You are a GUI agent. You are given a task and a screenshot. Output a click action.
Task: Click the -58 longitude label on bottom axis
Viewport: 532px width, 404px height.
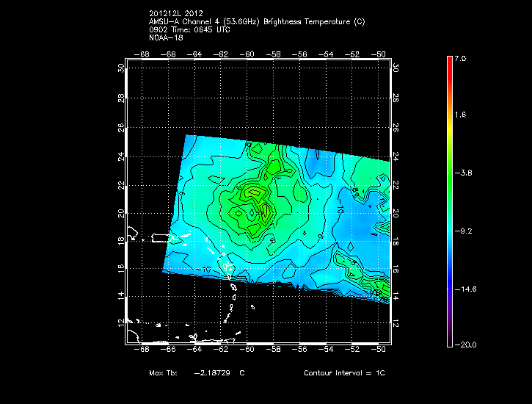(x=273, y=349)
